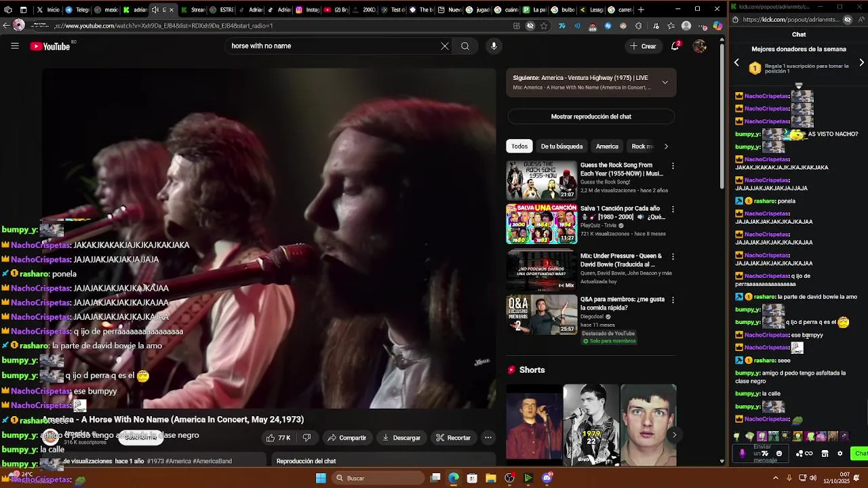The width and height of the screenshot is (868, 488).
Task: Open the Salva 1 Canción thumbnail
Action: [541, 224]
